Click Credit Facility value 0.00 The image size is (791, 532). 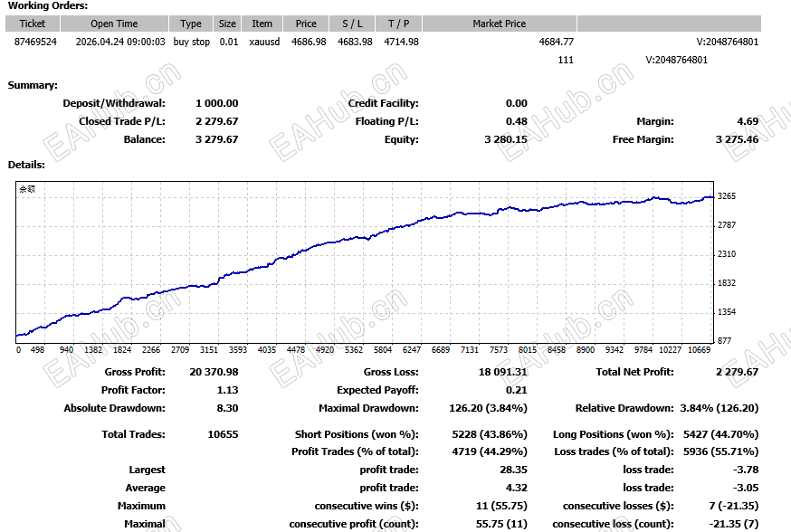[x=517, y=103]
